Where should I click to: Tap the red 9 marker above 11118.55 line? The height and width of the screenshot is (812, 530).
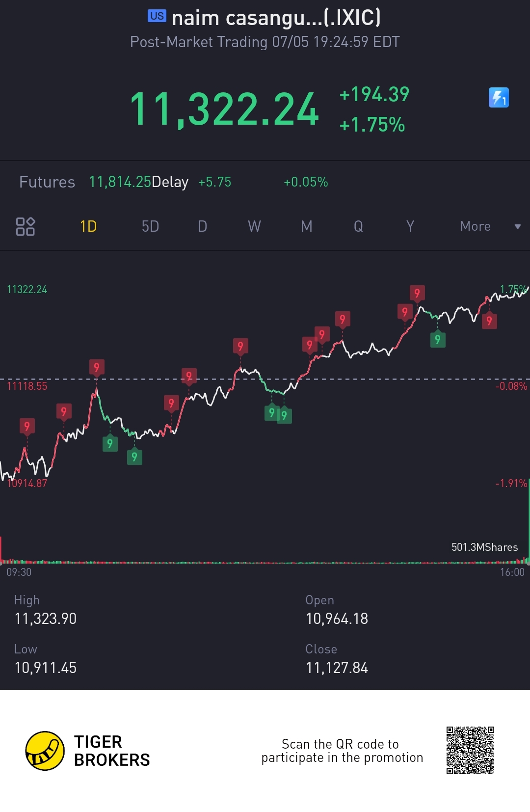(97, 367)
